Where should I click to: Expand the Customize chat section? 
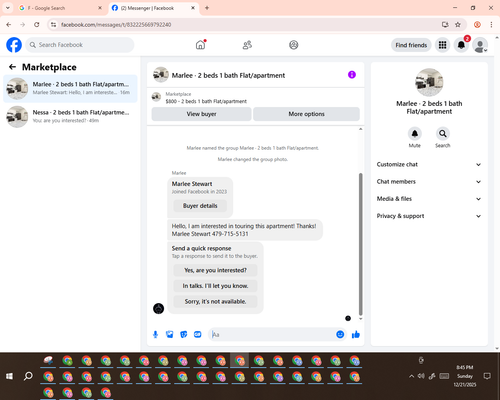point(429,164)
